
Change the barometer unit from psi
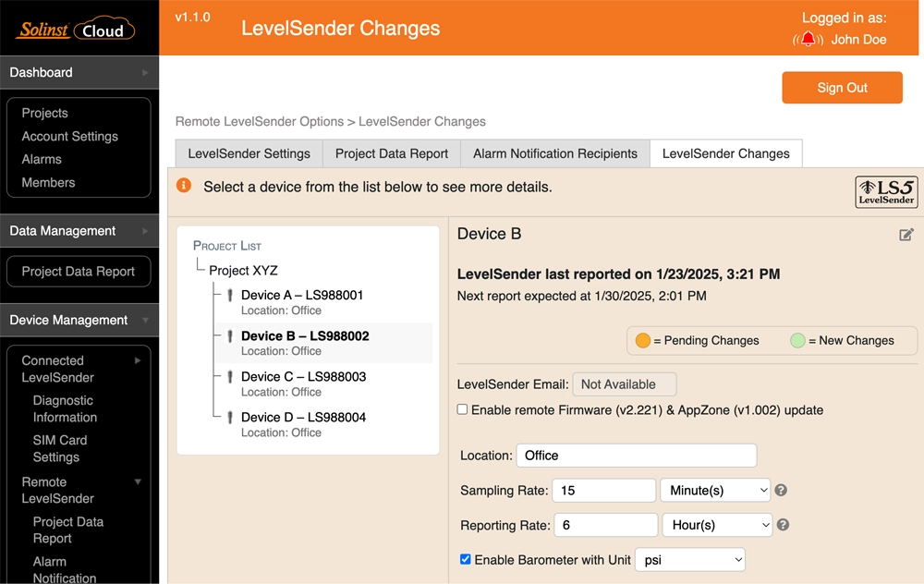pyautogui.click(x=690, y=560)
